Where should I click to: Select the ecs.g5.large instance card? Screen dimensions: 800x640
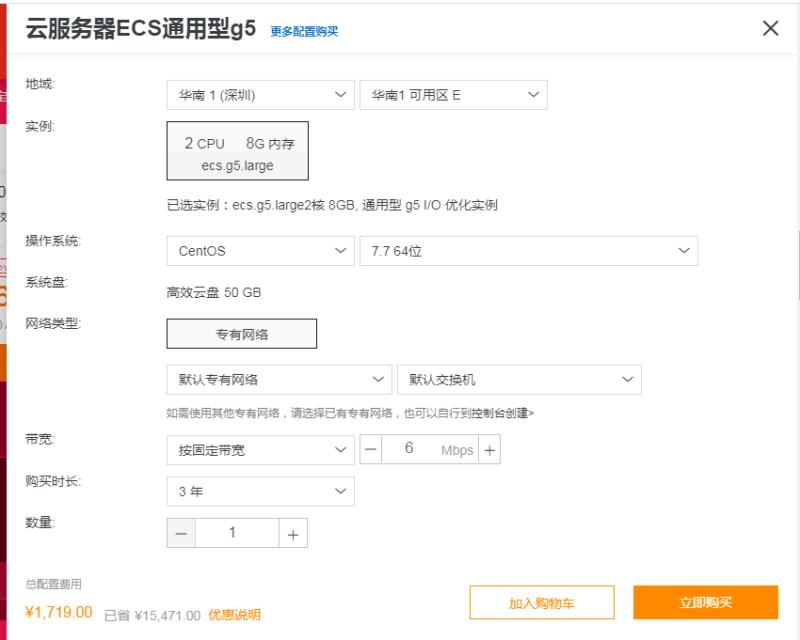click(x=237, y=151)
